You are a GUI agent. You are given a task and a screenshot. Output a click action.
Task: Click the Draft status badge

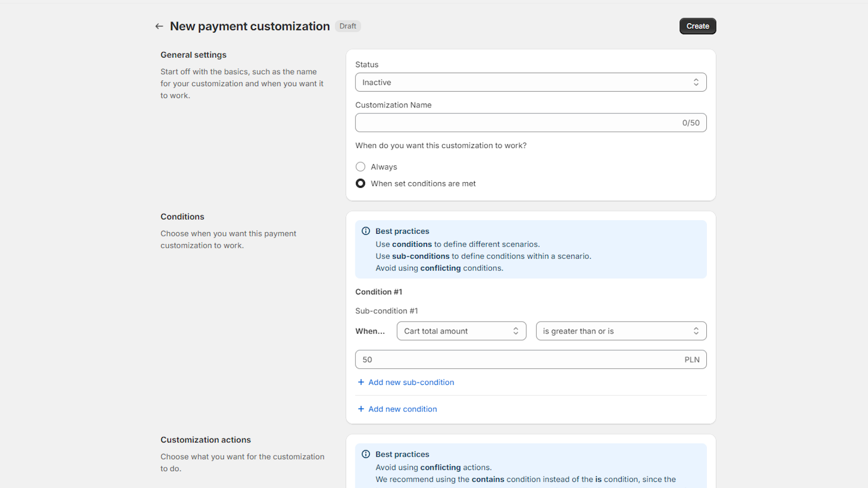pos(348,26)
